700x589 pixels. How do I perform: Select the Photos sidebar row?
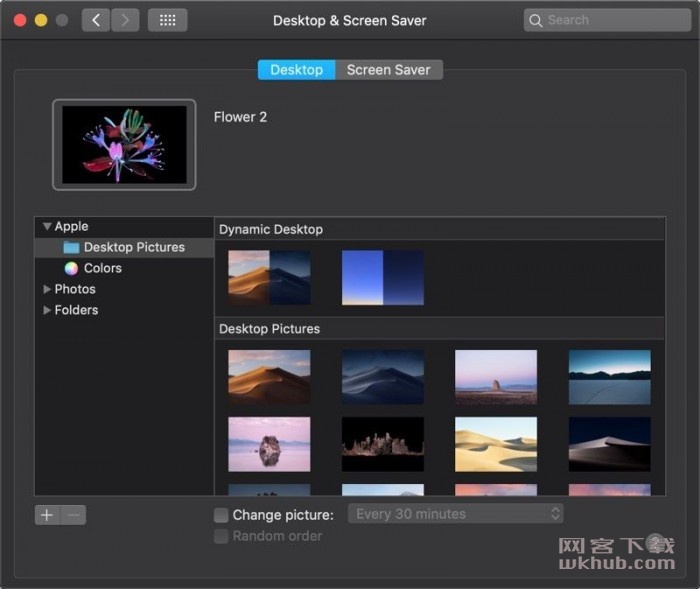click(124, 289)
